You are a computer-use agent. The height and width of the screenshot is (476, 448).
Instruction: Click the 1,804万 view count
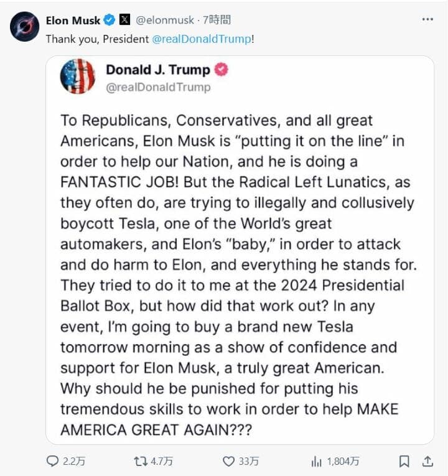pos(345,461)
